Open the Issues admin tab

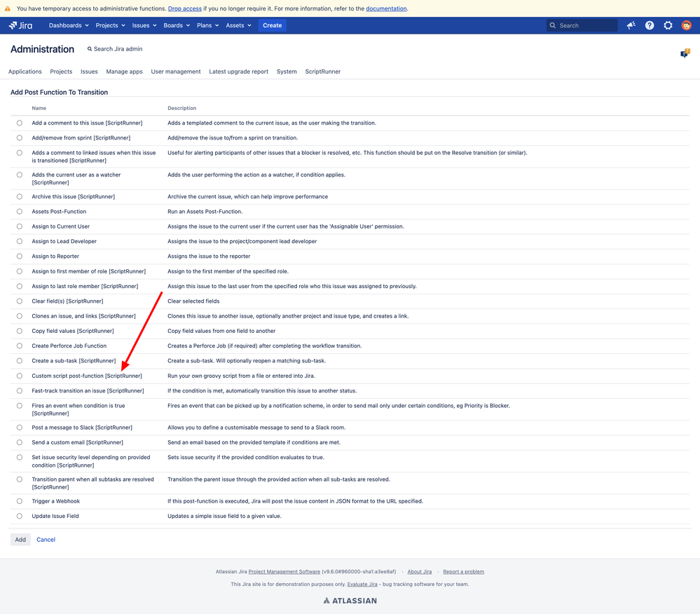(89, 71)
